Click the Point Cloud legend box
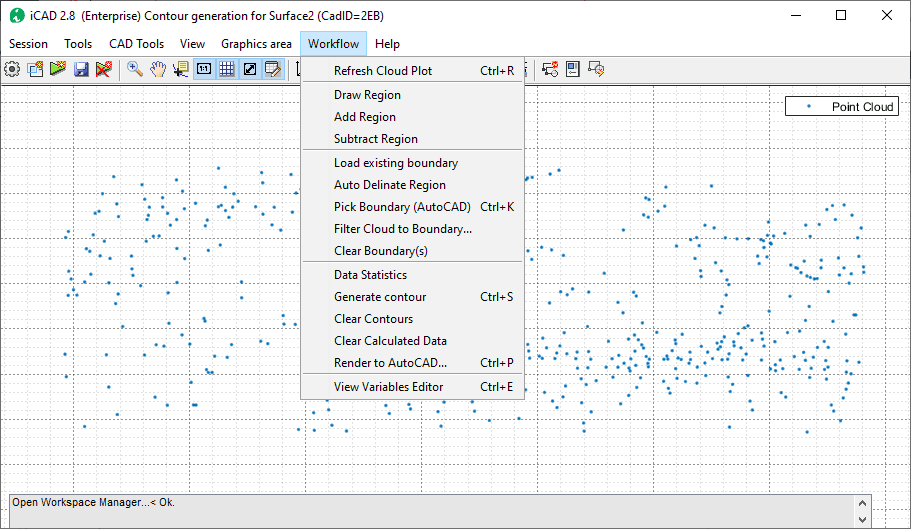Image resolution: width=911 pixels, height=529 pixels. 841,107
